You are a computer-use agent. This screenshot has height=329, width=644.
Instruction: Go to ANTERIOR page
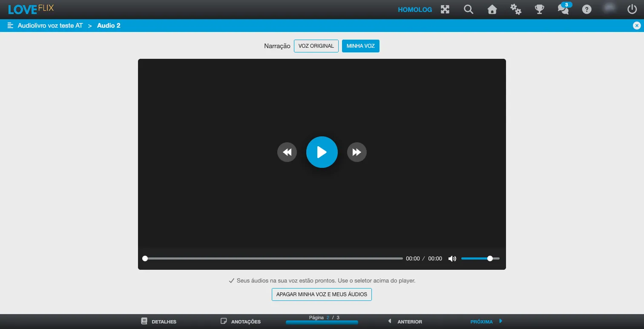coord(405,321)
